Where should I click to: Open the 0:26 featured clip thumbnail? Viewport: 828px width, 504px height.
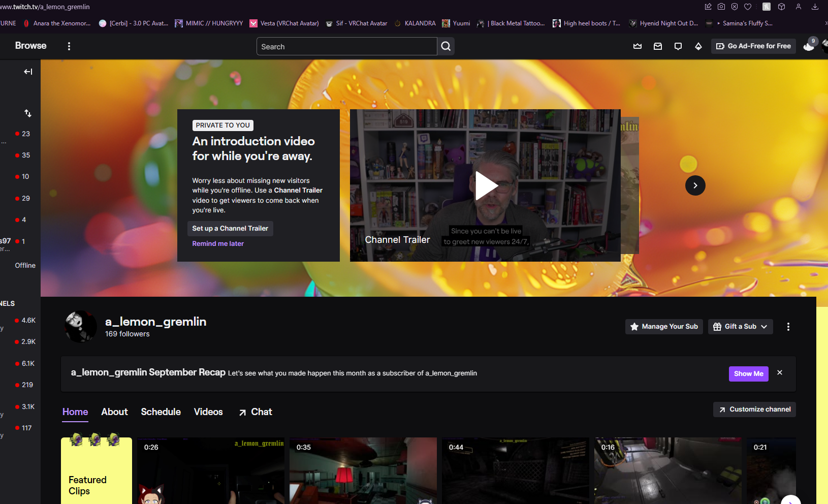(211, 470)
